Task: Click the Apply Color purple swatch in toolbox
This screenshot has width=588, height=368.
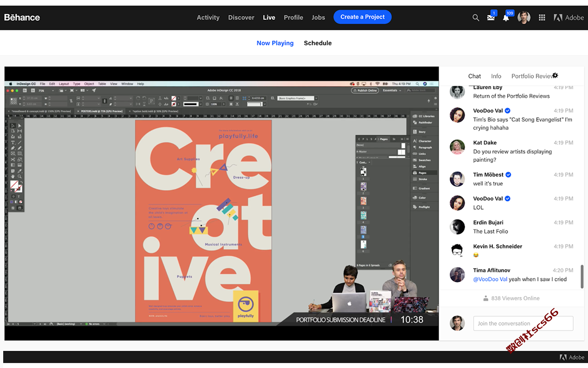Action: (x=12, y=202)
